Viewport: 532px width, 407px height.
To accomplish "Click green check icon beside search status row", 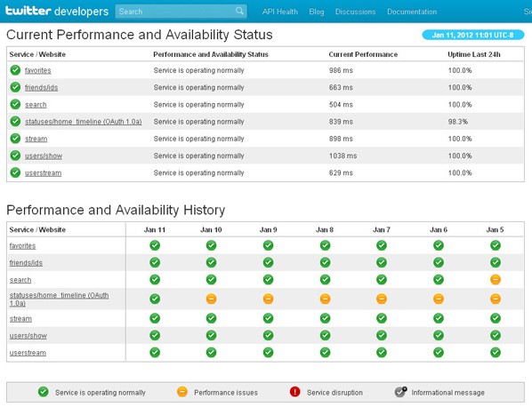I will click(15, 104).
